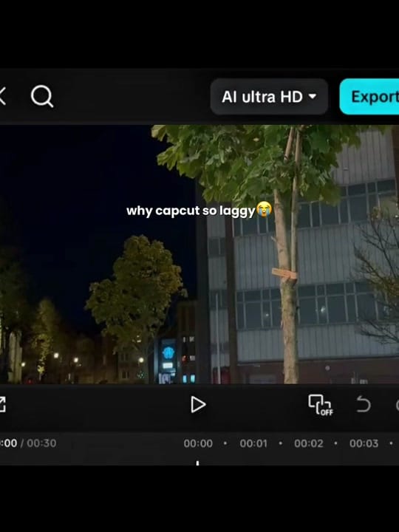Click the crying emoji in the caption
The image size is (399, 532).
pos(265,209)
